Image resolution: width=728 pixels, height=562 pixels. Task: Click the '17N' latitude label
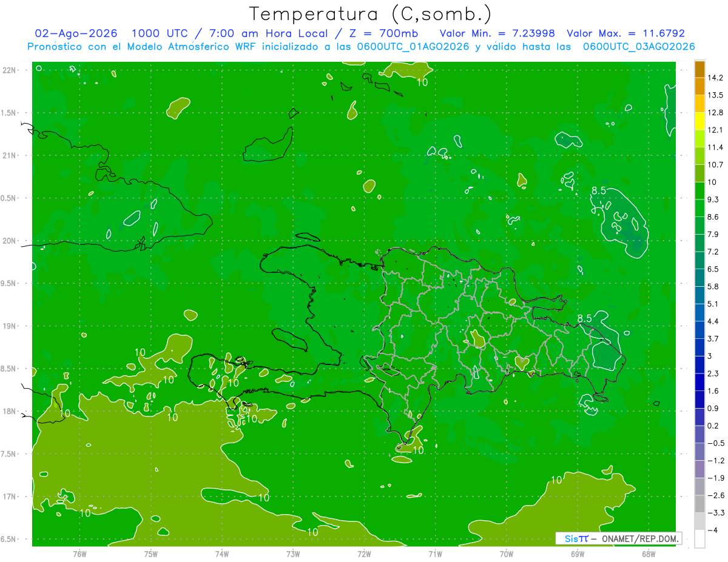(8, 497)
